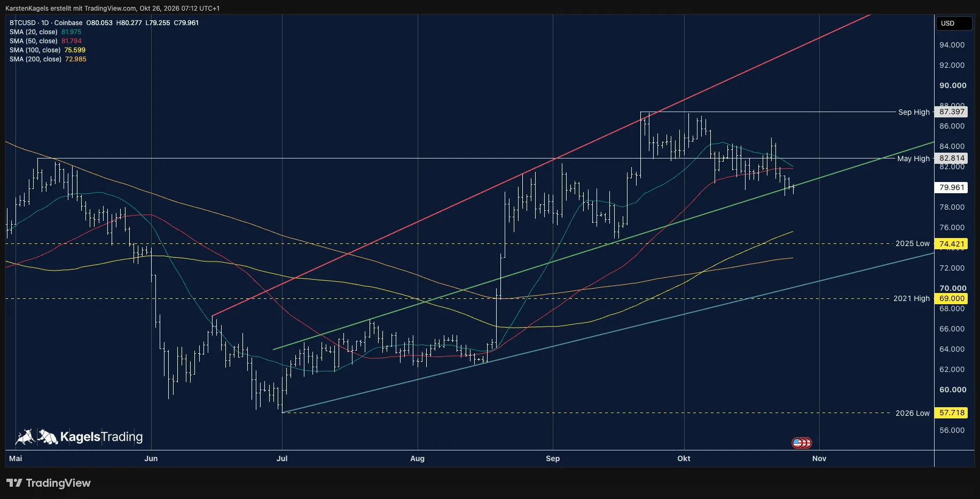980x499 pixels.
Task: Click the 78.000 price axis value
Action: [x=952, y=207]
